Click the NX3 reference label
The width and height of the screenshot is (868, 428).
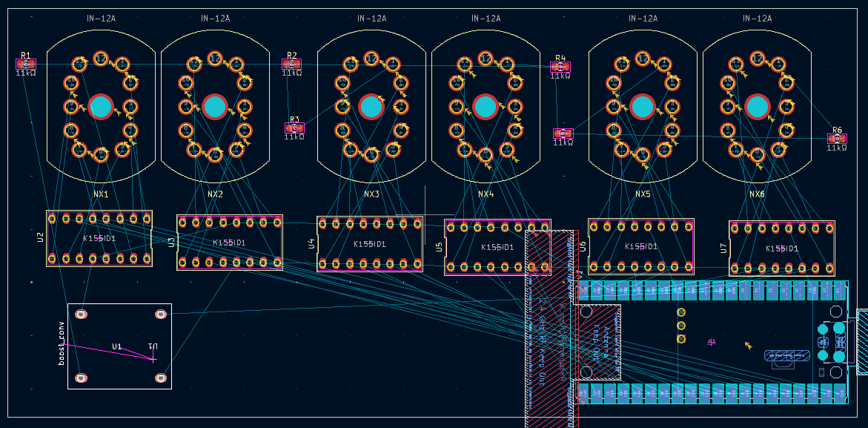tap(371, 195)
